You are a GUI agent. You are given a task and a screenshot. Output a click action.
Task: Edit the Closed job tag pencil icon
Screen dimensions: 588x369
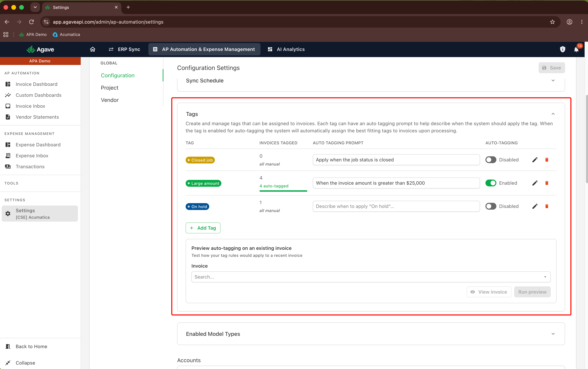(535, 160)
